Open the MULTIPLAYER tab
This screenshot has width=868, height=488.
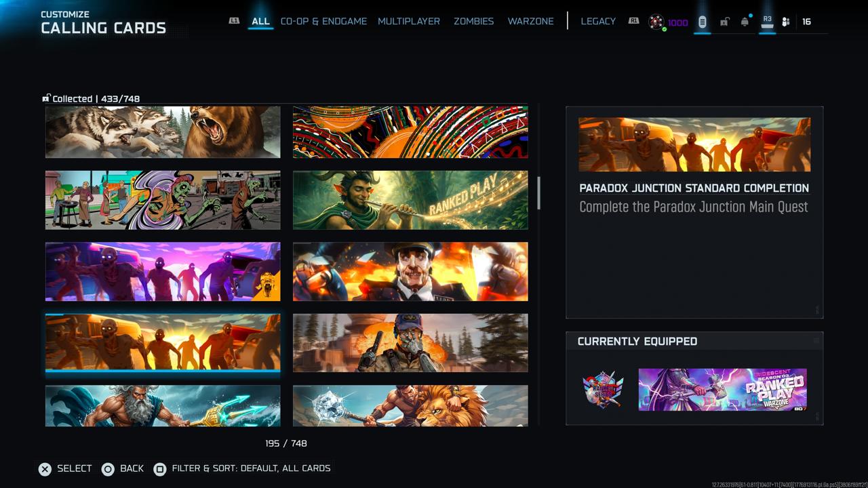pos(409,21)
